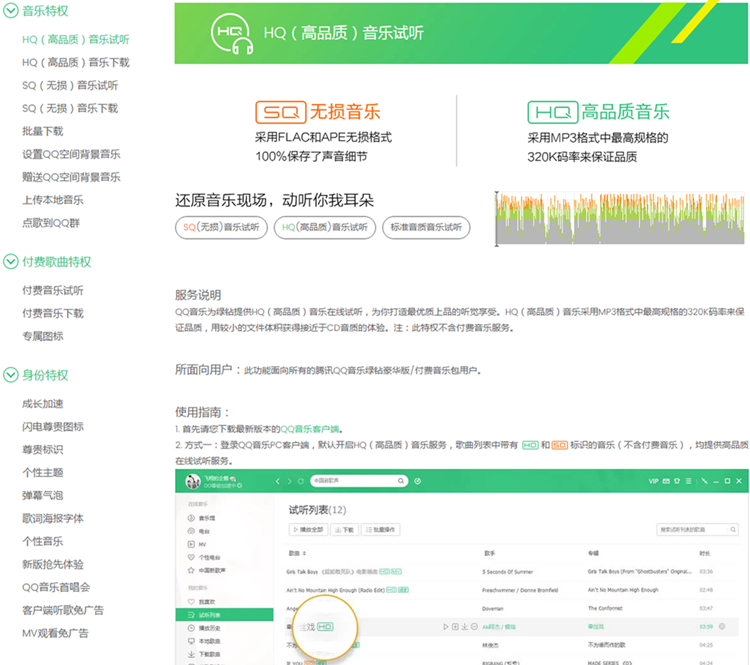Open 闪电尊贵图标 sidebar link

(53, 427)
